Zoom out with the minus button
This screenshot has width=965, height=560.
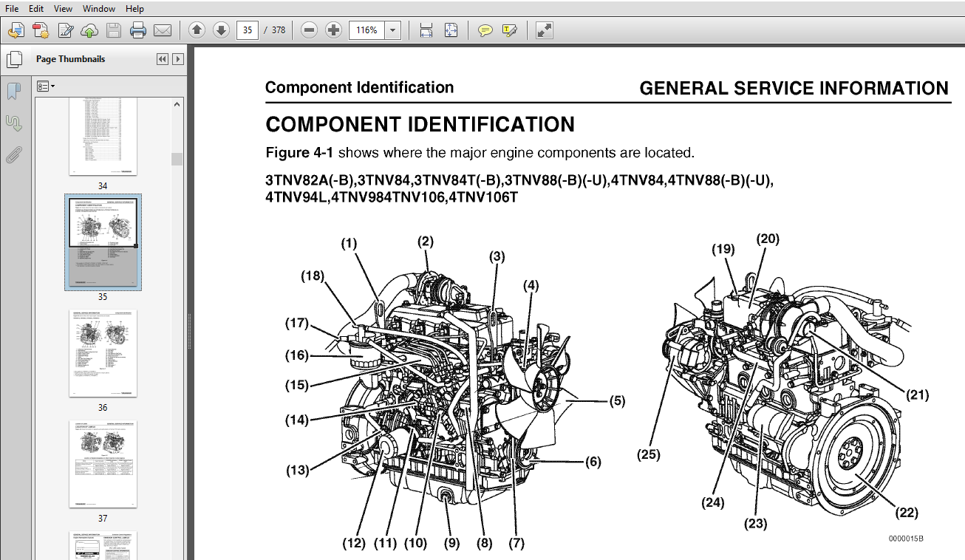(x=310, y=30)
